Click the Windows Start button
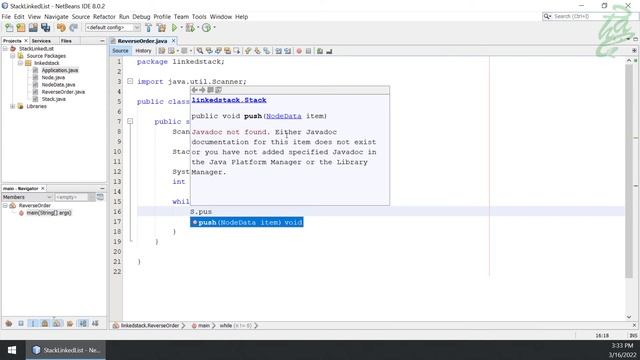 pyautogui.click(x=12, y=350)
